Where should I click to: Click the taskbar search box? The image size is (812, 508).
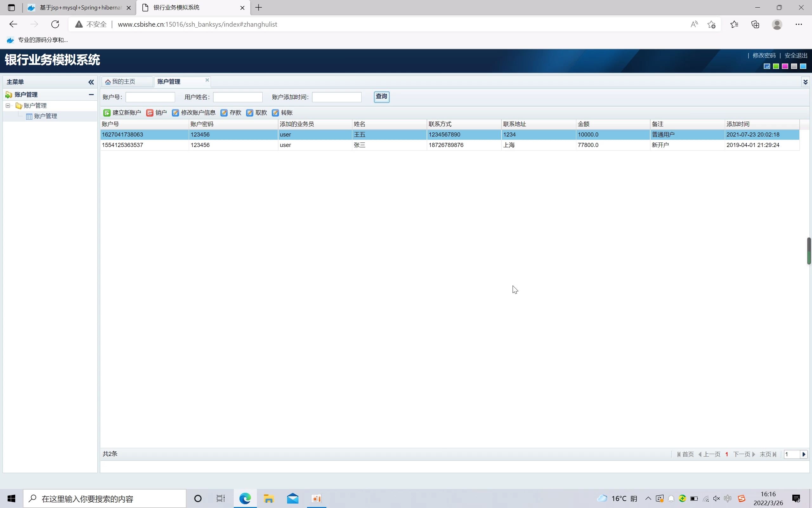coord(104,498)
